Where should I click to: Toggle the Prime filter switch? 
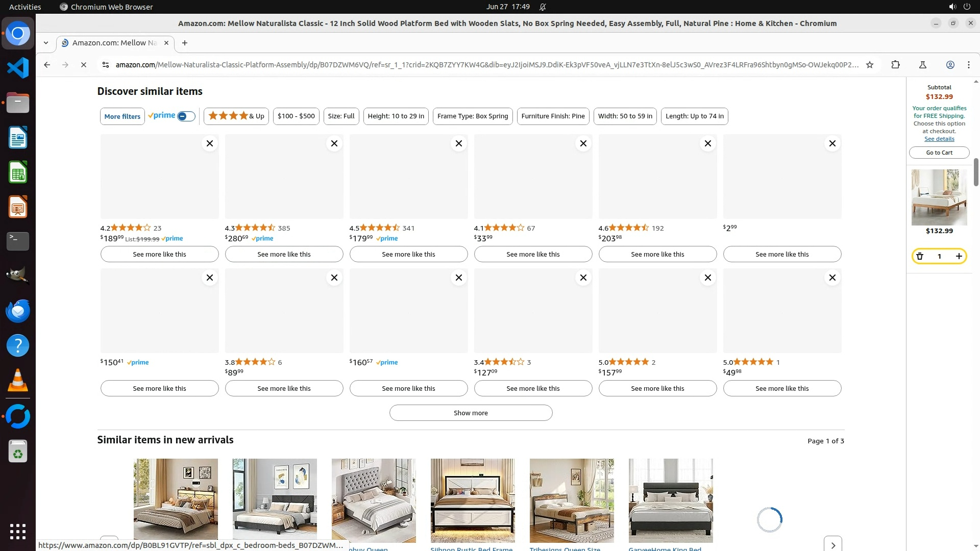(186, 116)
